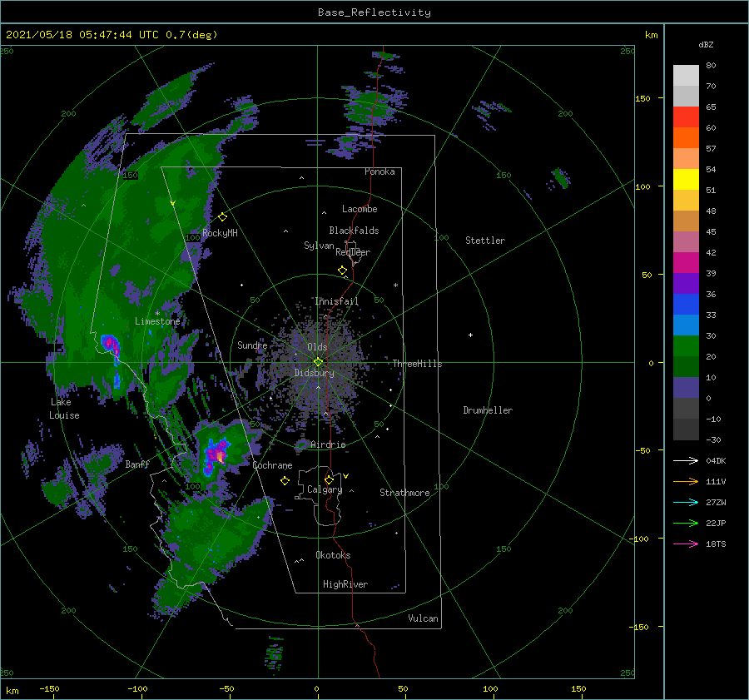
Task: Click the Blackfalds town label
Action: coord(354,231)
